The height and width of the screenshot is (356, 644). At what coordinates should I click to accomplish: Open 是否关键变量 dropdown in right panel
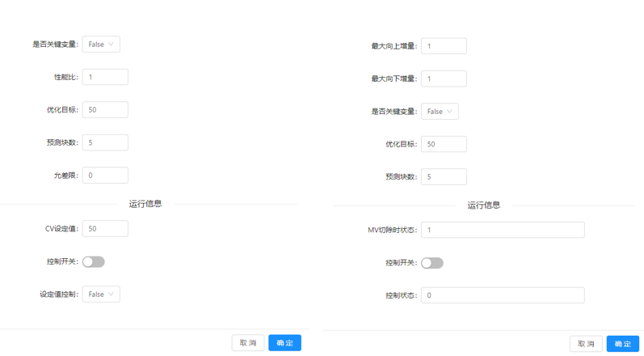point(440,112)
